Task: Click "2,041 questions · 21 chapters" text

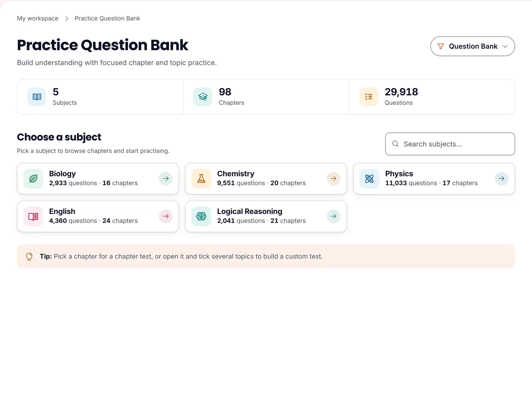Action: pyautogui.click(x=261, y=221)
